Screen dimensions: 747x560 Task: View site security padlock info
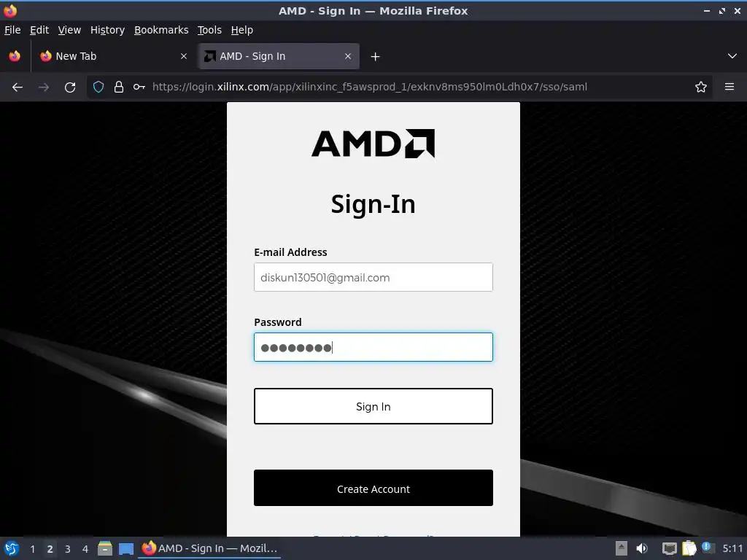pyautogui.click(x=119, y=87)
